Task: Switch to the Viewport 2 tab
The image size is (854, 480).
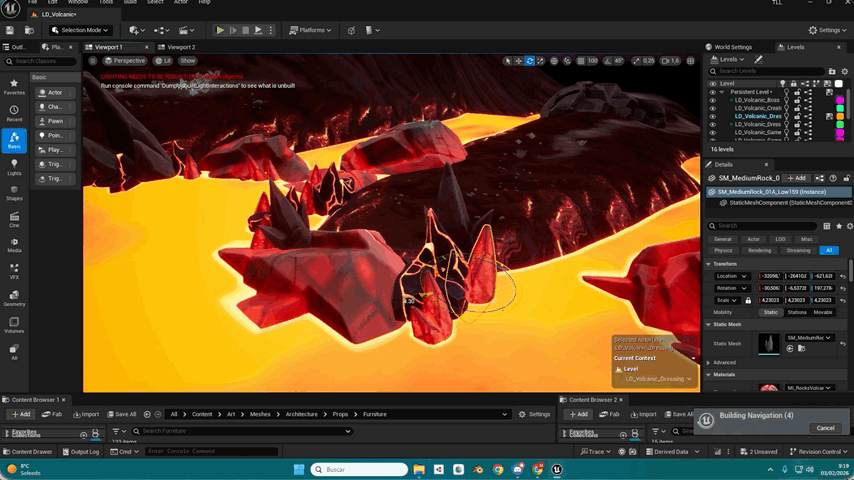Action: 180,47
